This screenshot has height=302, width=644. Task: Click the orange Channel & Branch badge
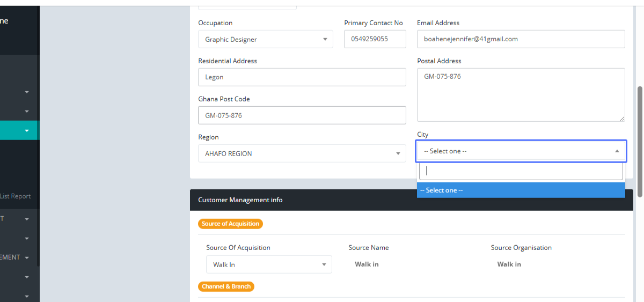pos(226,286)
